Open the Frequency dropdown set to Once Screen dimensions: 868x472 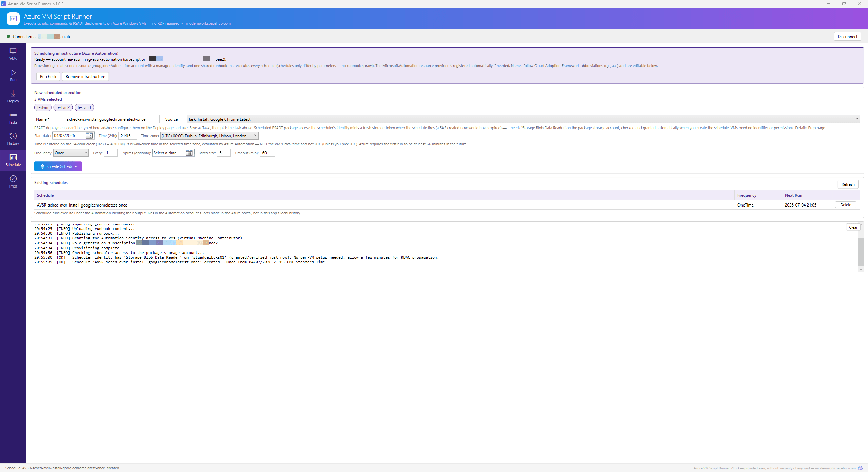(x=71, y=153)
